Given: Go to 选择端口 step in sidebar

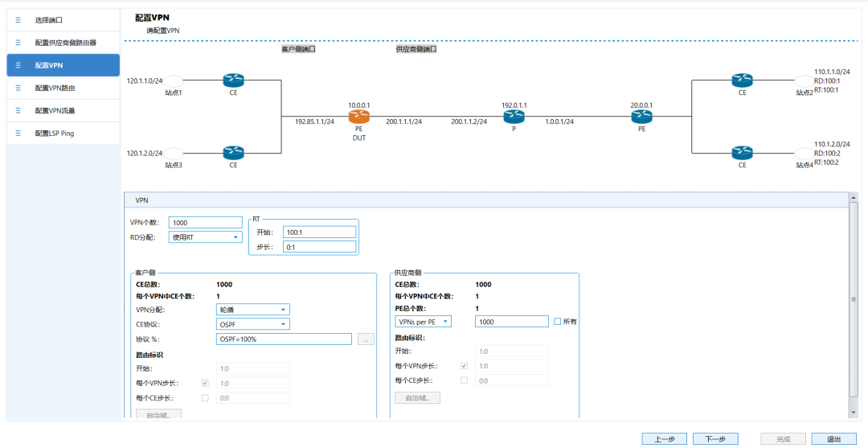Looking at the screenshot, I should coord(63,18).
